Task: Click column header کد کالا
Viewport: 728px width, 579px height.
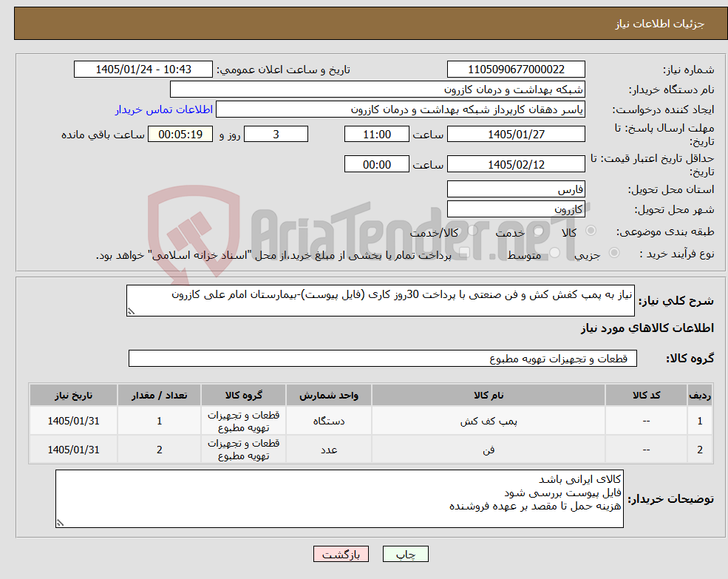Action: point(646,395)
